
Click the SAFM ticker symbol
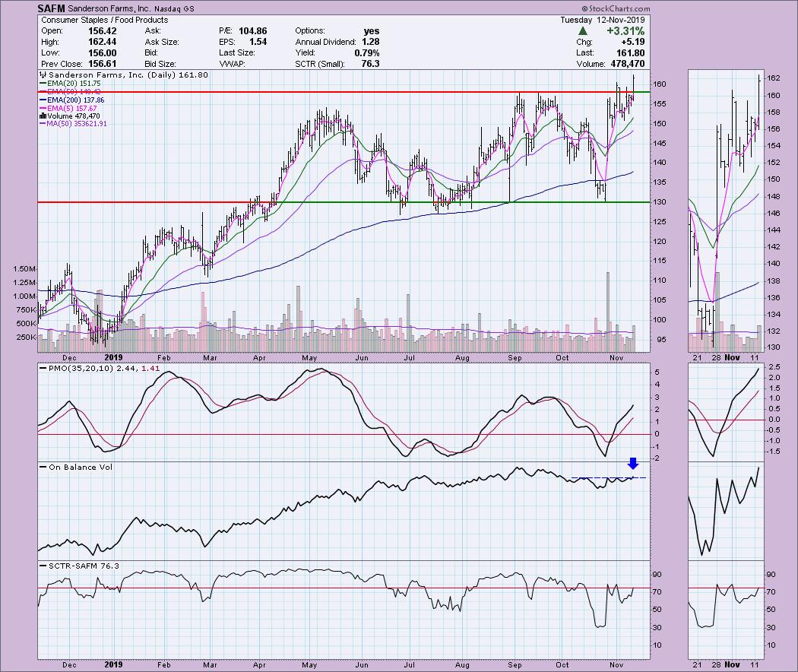[x=51, y=8]
